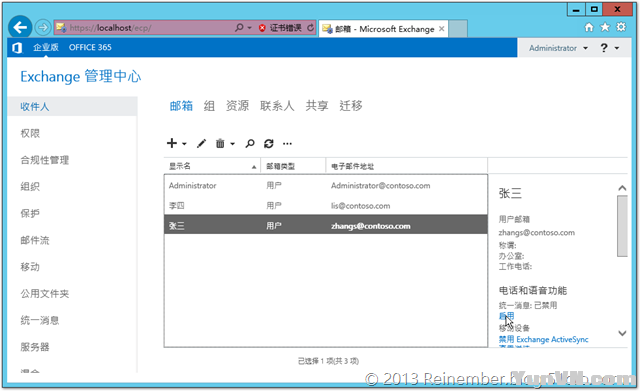
Task: Click the plus icon to add mailbox
Action: [x=172, y=143]
